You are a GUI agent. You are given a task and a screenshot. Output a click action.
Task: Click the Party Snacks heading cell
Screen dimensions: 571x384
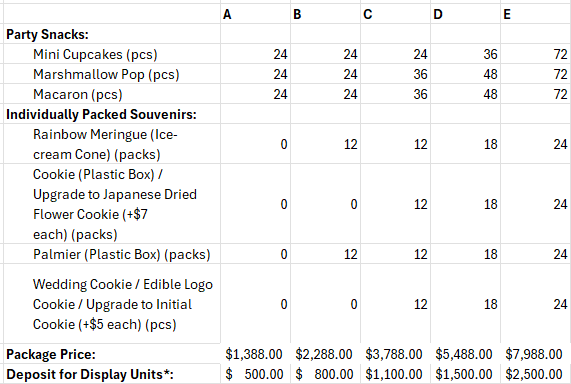click(112, 34)
